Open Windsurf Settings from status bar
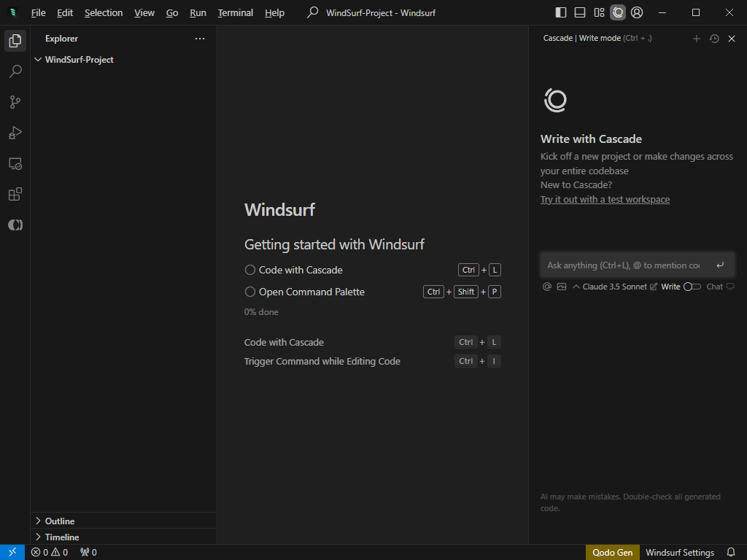 [680, 553]
